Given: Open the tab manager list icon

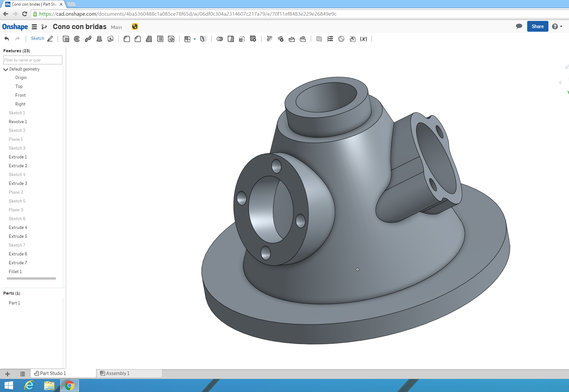Looking at the screenshot, I should (23, 374).
